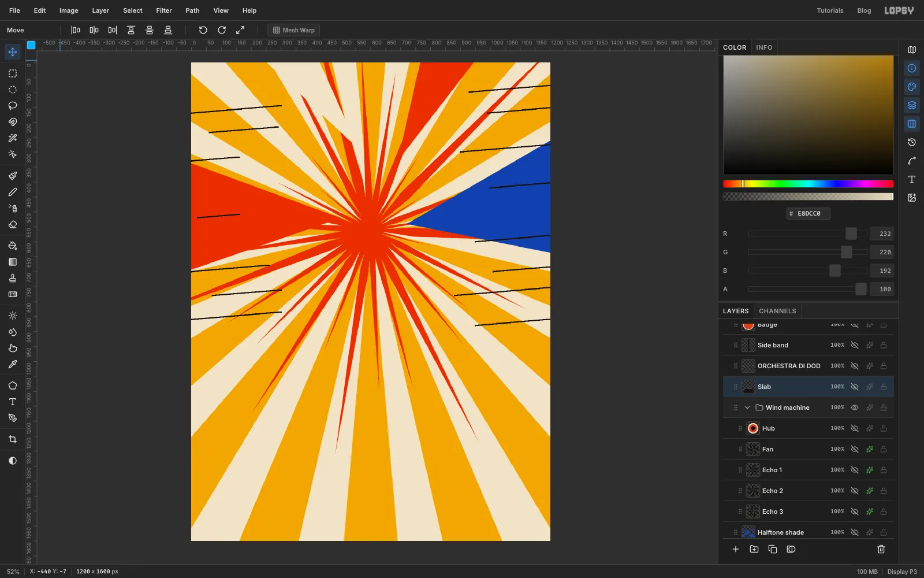Open the Filter menu
Image resolution: width=924 pixels, height=578 pixels.
click(x=164, y=10)
